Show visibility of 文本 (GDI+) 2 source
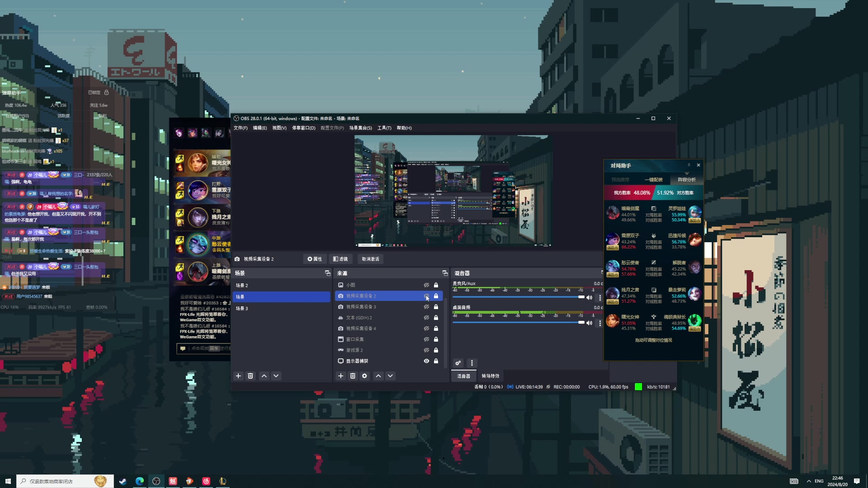Screen dimensions: 868x488 pos(426,318)
